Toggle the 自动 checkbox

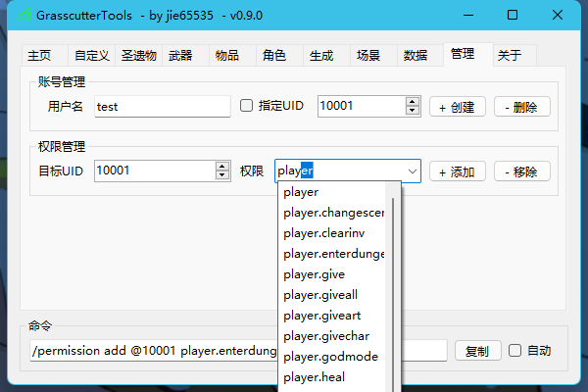514,350
